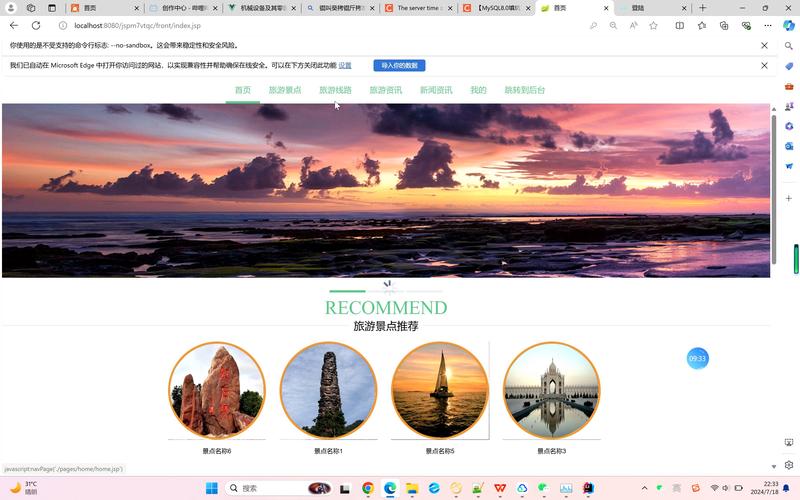Click the sailboat sunset thumbnail 景点名称5
The height and width of the screenshot is (500, 800).
(439, 391)
